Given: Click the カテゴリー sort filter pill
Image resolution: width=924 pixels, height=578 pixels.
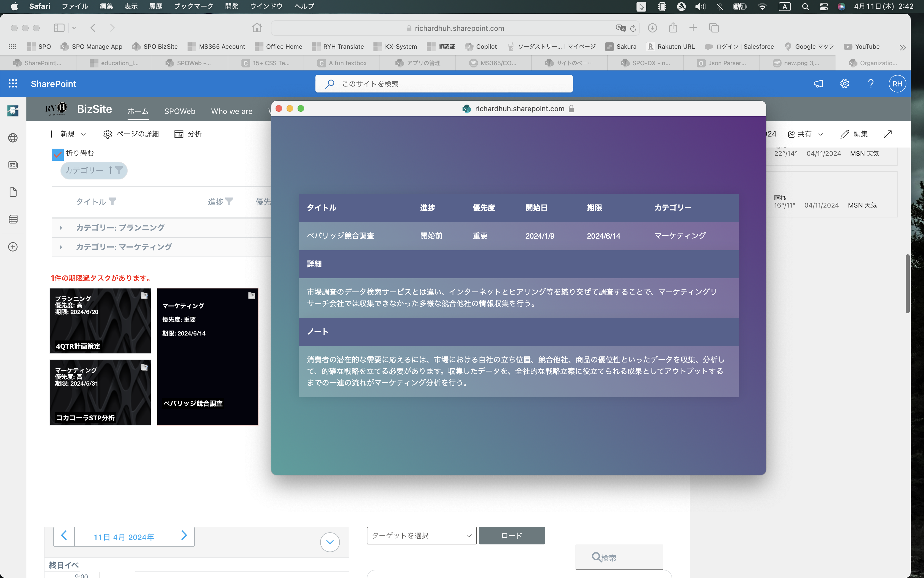Looking at the screenshot, I should click(x=94, y=170).
